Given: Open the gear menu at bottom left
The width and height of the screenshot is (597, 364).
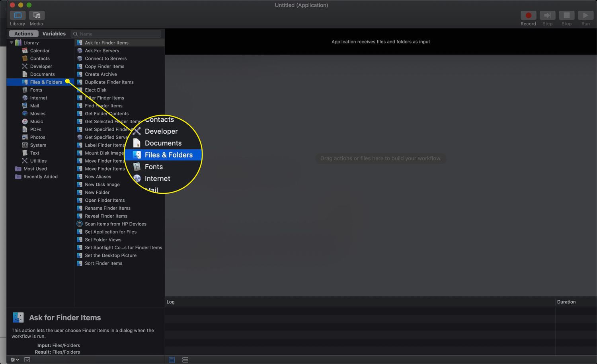Looking at the screenshot, I should tap(14, 360).
